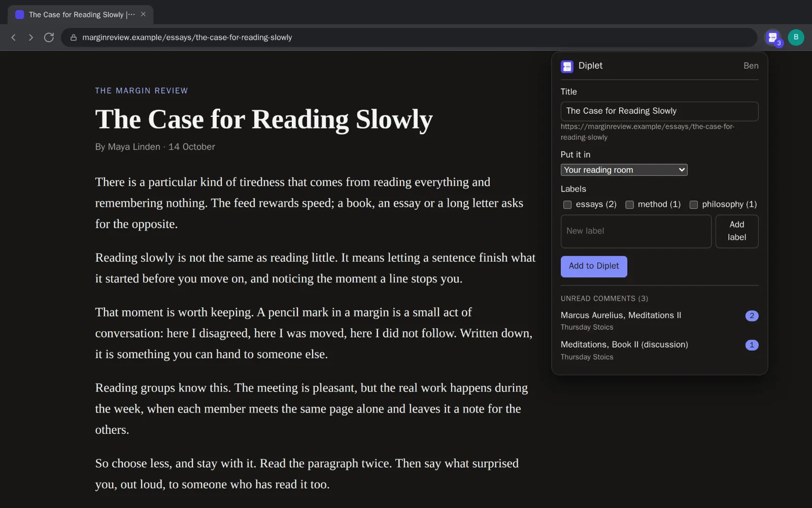This screenshot has height=508, width=812.
Task: Click the Diplet logo in the popup header
Action: [x=567, y=66]
